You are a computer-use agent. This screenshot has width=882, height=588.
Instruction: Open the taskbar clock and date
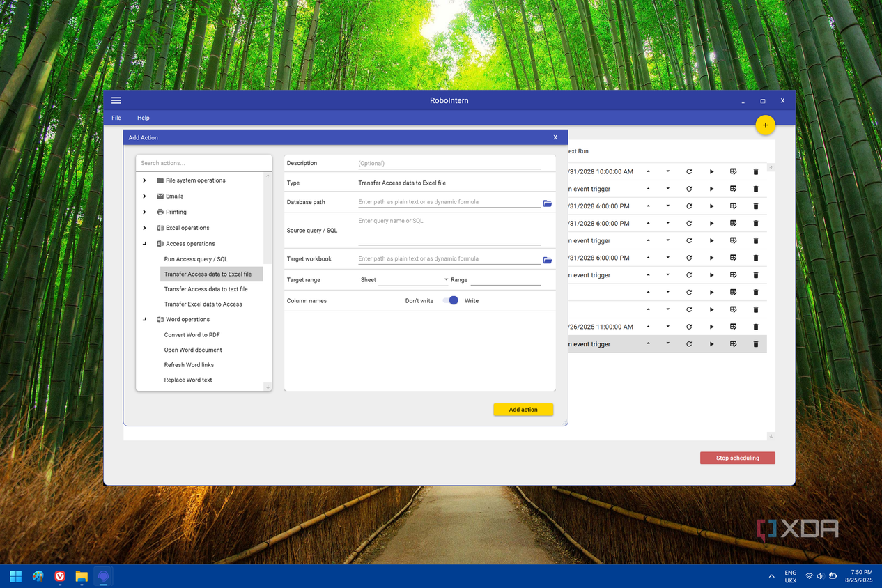tap(858, 576)
